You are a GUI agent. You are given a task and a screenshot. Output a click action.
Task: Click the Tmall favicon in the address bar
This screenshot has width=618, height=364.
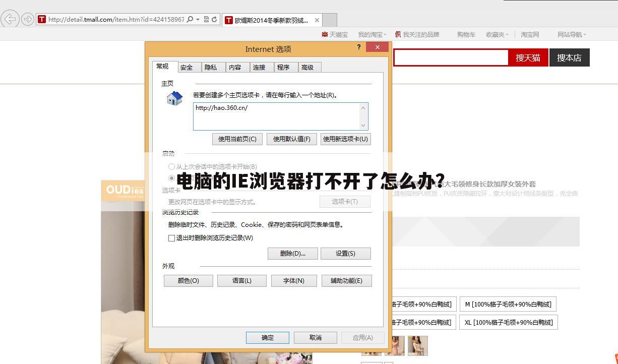coord(42,20)
